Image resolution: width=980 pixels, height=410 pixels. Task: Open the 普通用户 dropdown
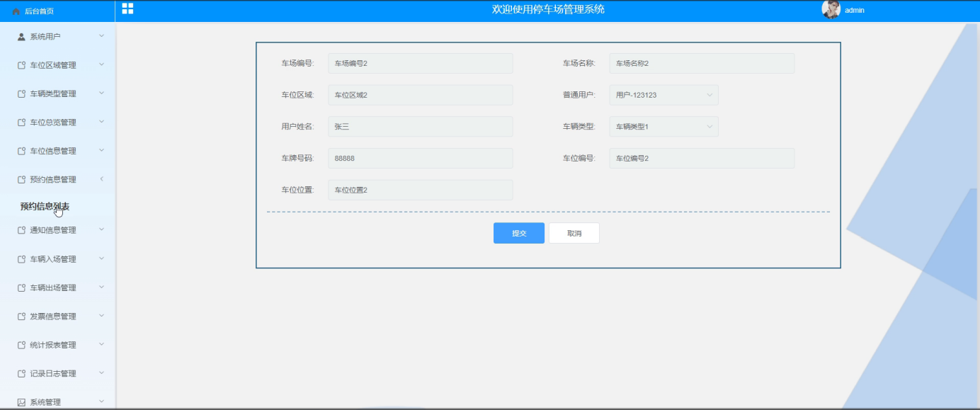point(663,95)
